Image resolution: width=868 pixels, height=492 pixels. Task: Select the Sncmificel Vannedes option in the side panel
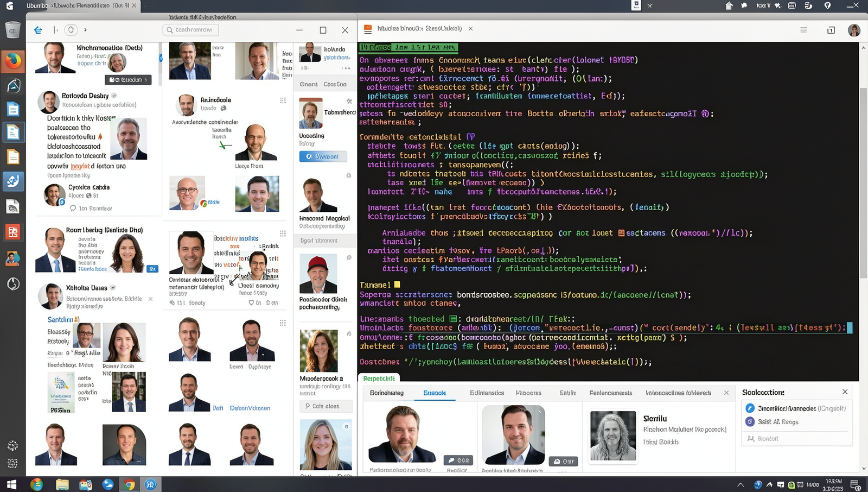[795, 408]
